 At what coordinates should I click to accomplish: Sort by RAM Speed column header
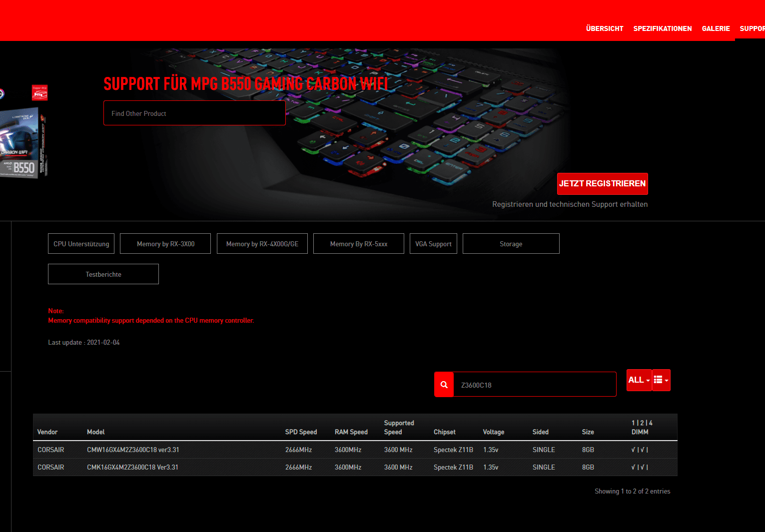[x=351, y=432]
